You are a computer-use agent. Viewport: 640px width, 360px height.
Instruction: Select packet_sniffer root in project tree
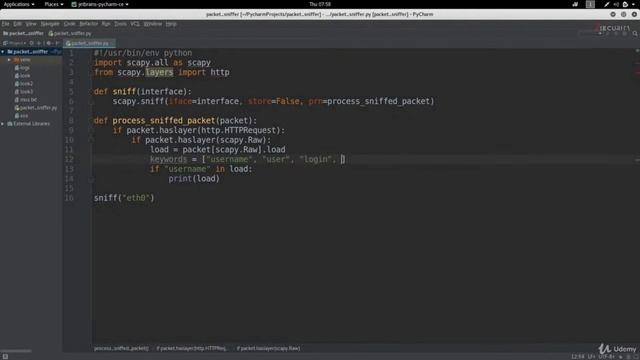[x=27, y=52]
